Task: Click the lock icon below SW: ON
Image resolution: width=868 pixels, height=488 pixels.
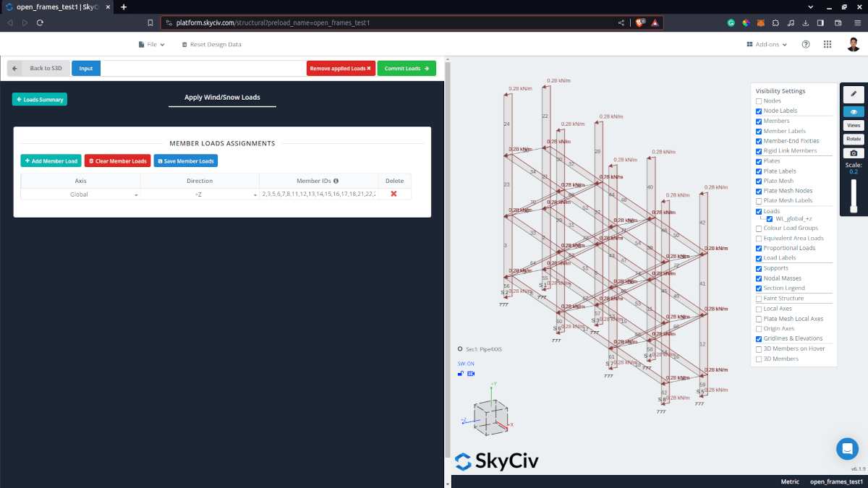Action: pyautogui.click(x=461, y=373)
